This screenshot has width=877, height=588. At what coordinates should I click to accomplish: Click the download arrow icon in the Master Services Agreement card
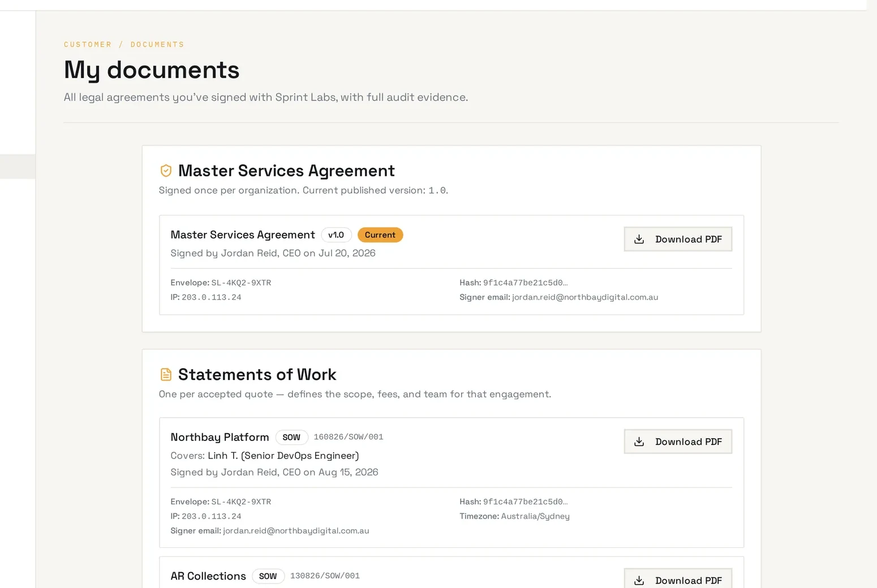coord(639,239)
